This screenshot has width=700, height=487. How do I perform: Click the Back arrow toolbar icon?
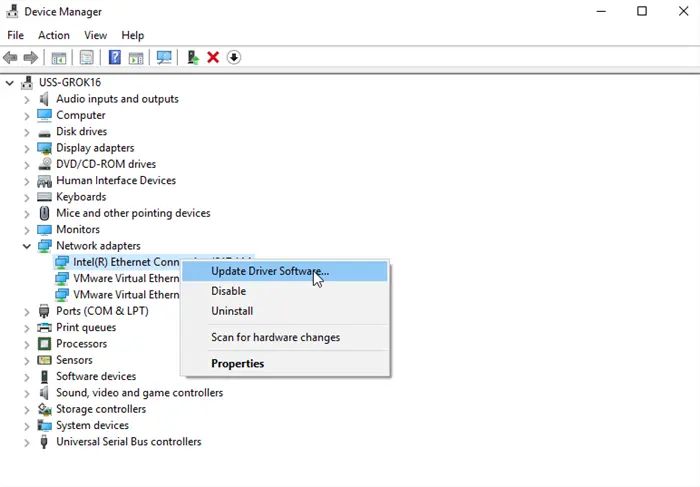coord(10,58)
